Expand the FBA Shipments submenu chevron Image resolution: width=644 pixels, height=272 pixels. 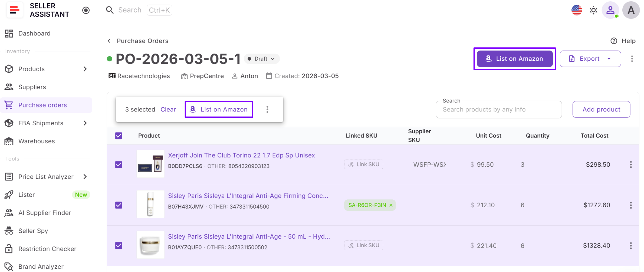point(85,123)
